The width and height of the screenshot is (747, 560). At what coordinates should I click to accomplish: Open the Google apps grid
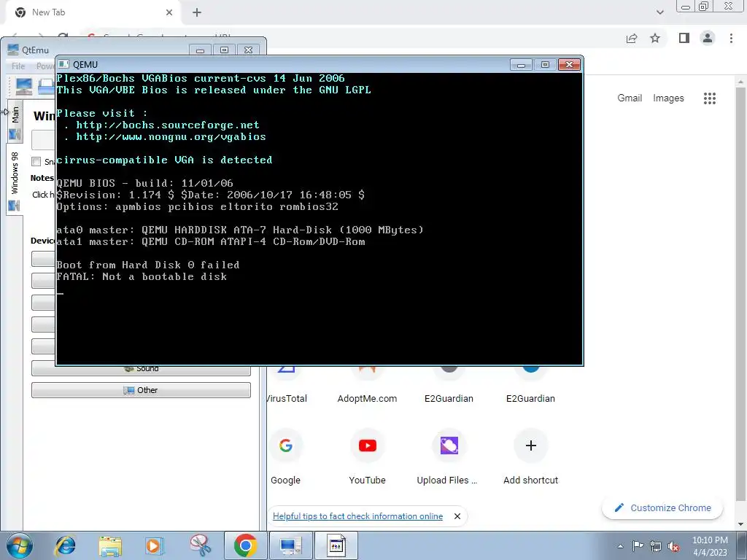(x=710, y=98)
